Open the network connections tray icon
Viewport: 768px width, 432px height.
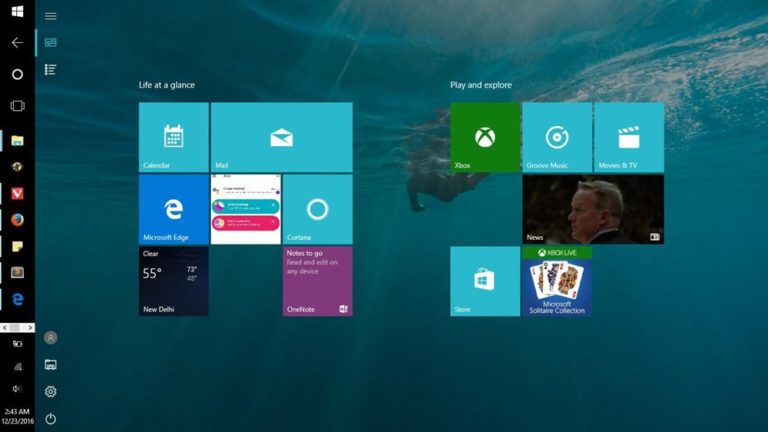pyautogui.click(x=17, y=366)
